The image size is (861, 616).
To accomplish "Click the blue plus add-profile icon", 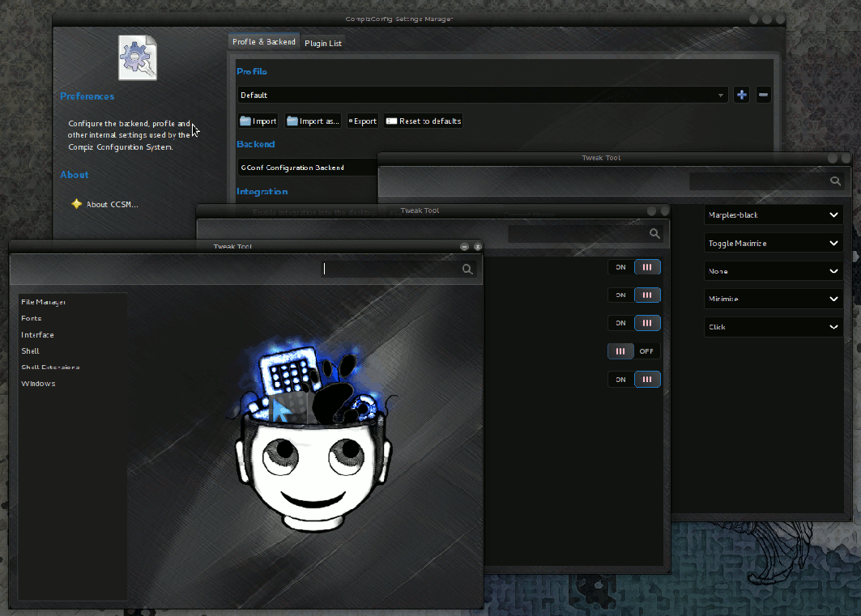I will click(x=741, y=95).
